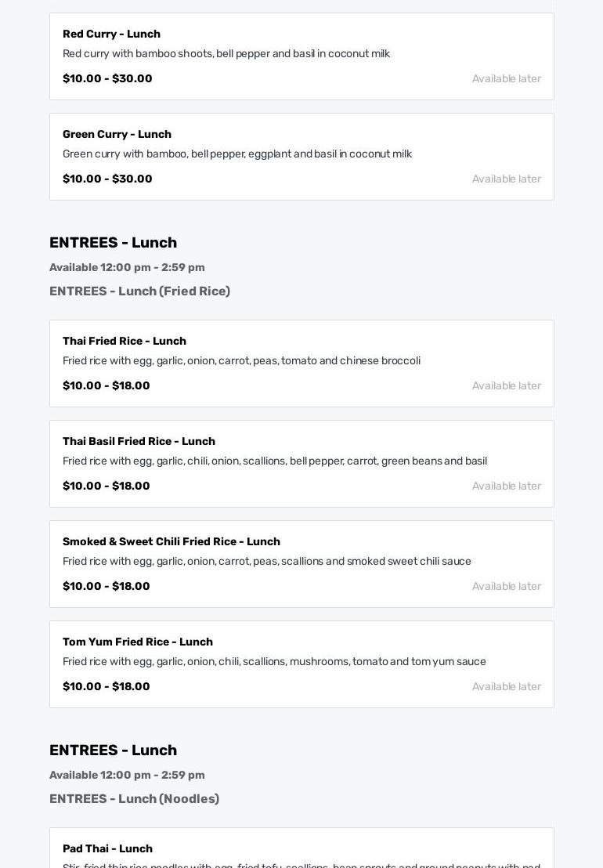Open the Pad Thai - Lunch item
The height and width of the screenshot is (868, 603).
[107, 848]
